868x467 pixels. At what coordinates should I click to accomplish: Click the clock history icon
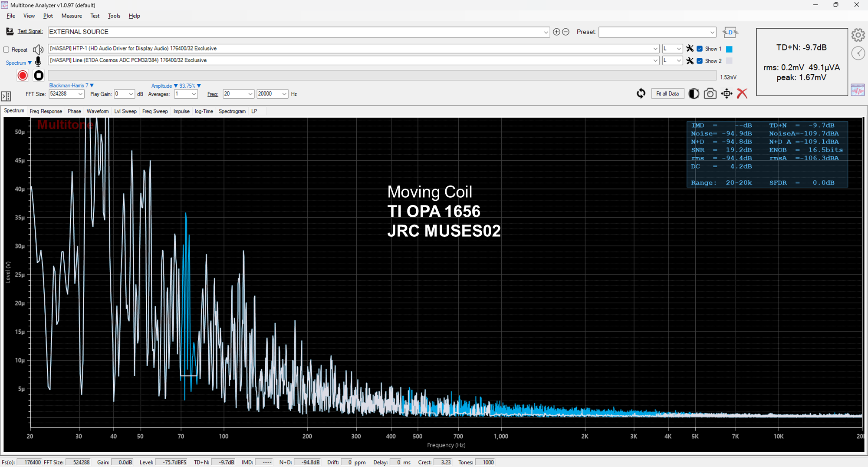858,53
